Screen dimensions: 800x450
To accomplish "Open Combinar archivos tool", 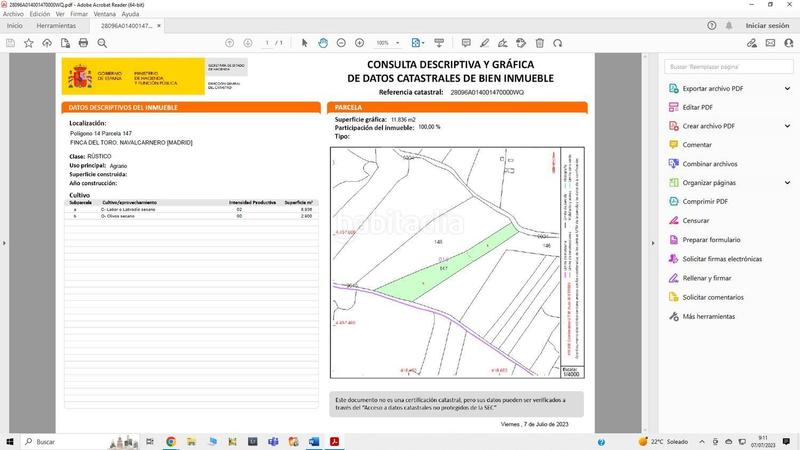I will click(709, 164).
